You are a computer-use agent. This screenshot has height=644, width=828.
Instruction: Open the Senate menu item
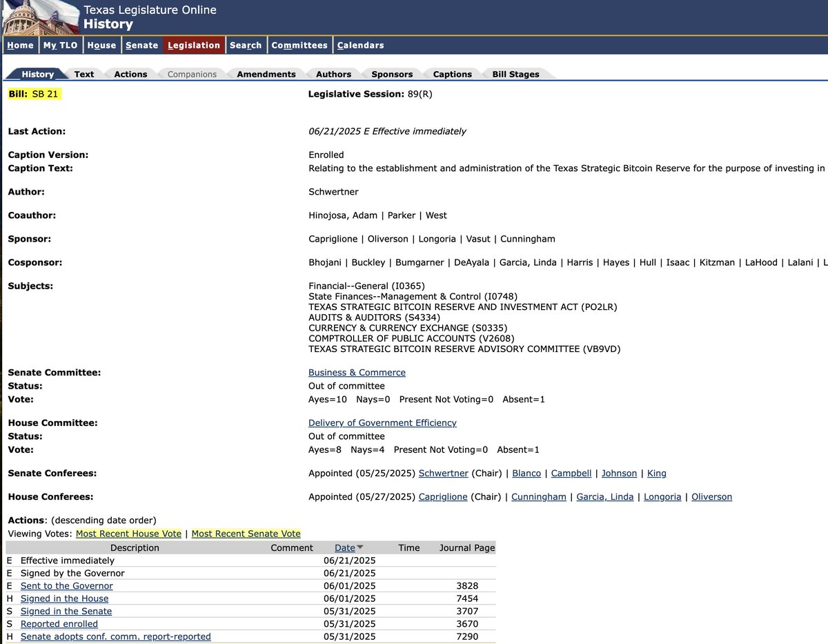point(141,45)
